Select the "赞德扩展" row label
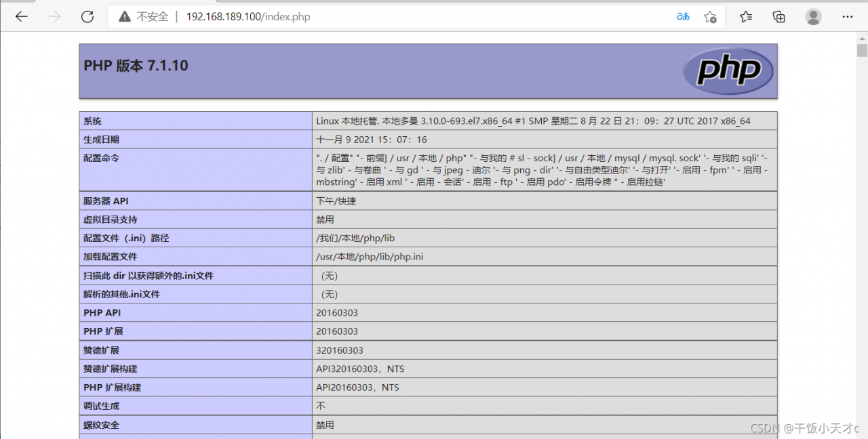868x439 pixels. pos(101,350)
